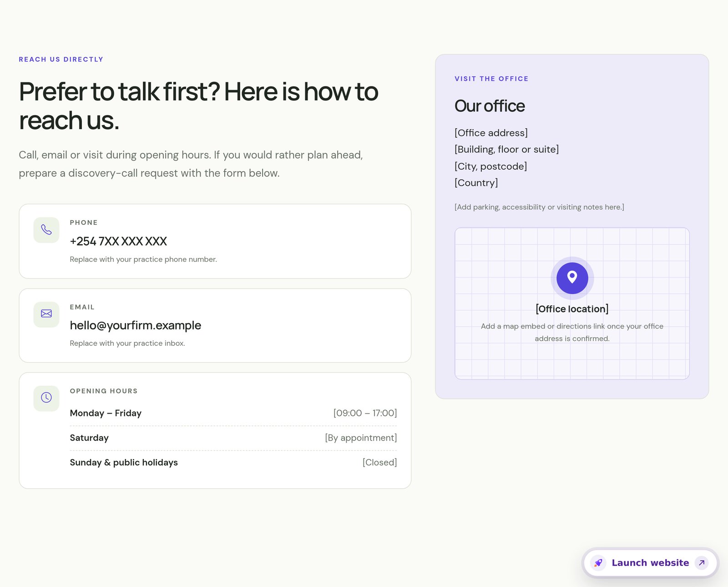Click the [By appointment] value
The width and height of the screenshot is (728, 587).
point(361,438)
